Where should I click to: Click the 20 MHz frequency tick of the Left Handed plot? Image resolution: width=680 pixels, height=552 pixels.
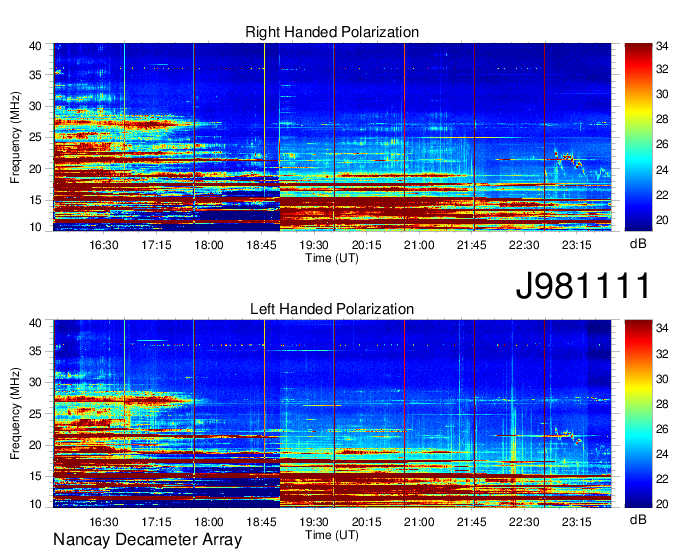click(x=35, y=445)
